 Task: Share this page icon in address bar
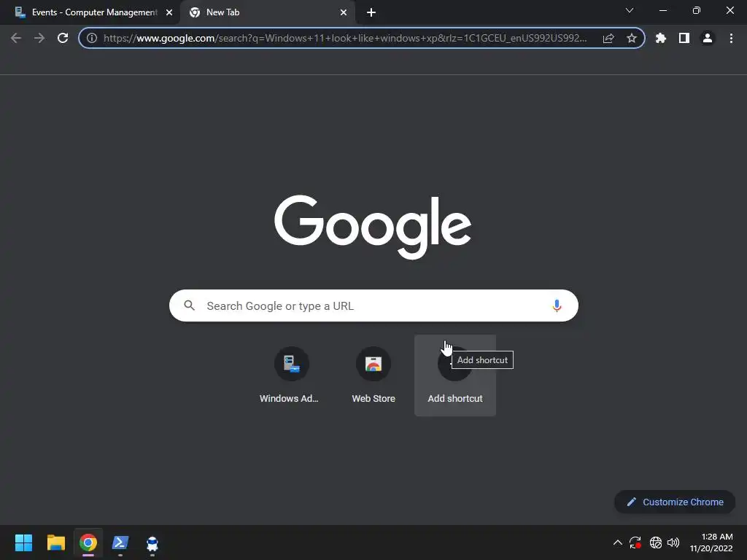point(608,38)
